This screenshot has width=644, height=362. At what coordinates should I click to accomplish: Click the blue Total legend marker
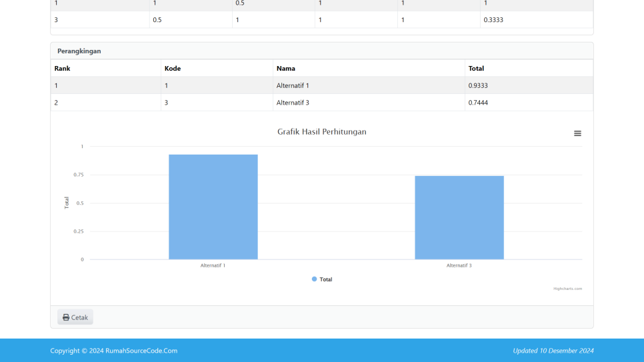coord(315,279)
